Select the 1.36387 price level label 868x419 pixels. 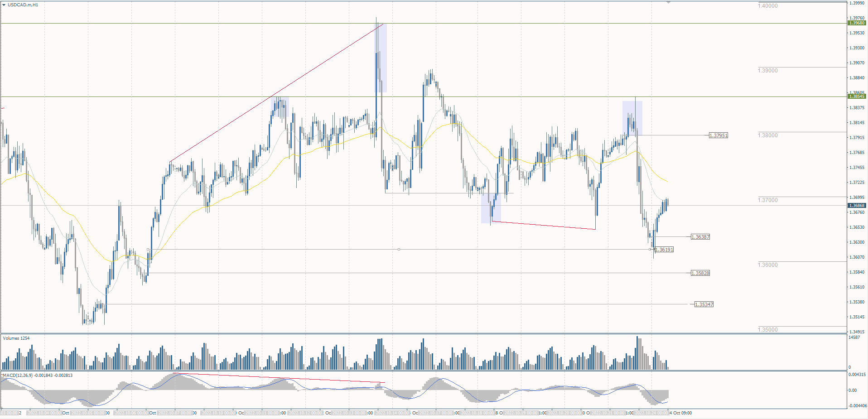tap(700, 237)
